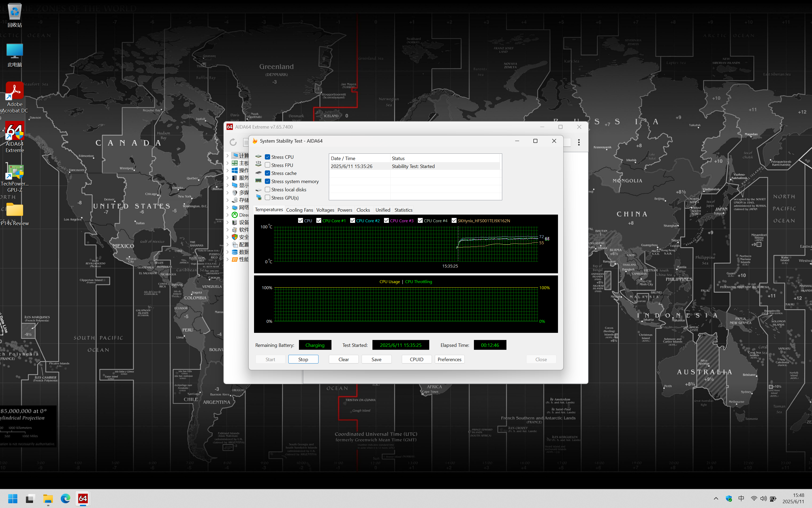The image size is (812, 508).
Task: Select the 数据 database tree node
Action: pos(240,252)
